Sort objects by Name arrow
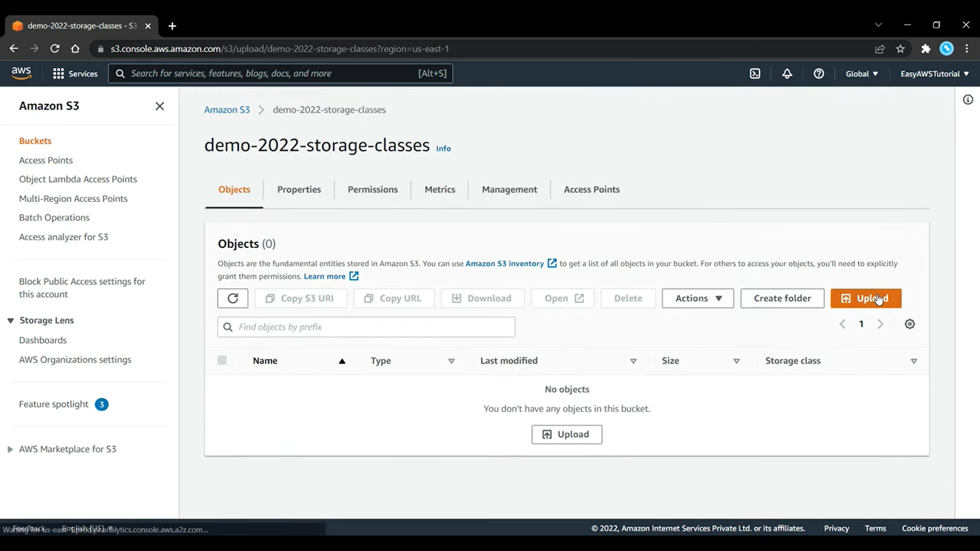Screen dimensions: 980x551 342,361
